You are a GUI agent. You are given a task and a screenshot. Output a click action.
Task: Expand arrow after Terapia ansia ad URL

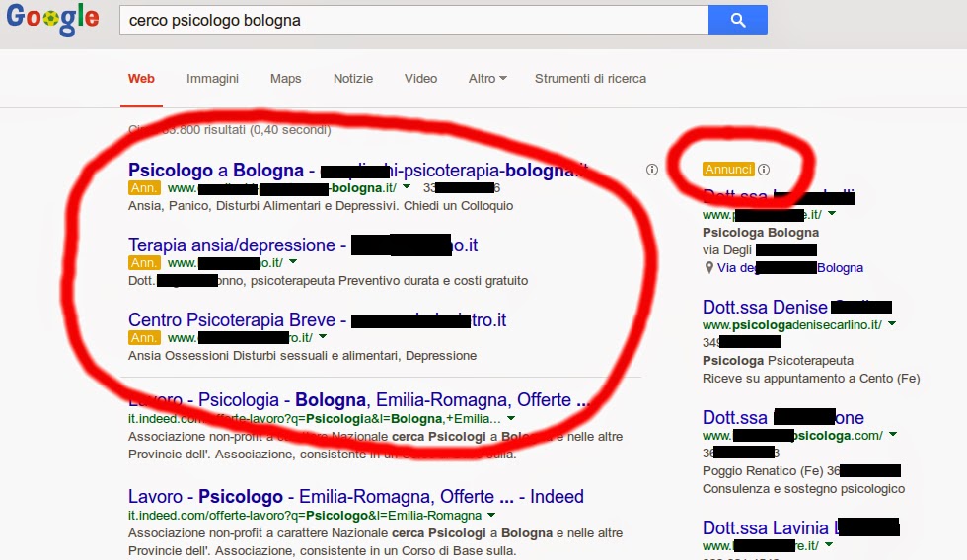(293, 262)
